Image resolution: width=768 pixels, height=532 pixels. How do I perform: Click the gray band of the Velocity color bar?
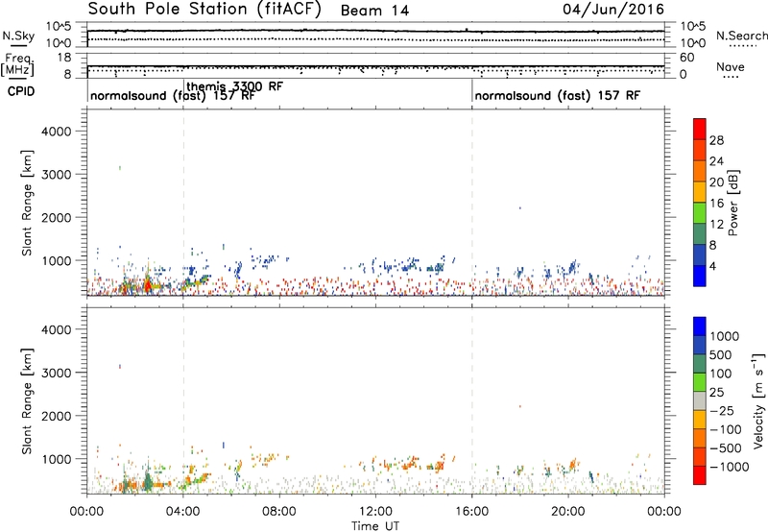700,401
